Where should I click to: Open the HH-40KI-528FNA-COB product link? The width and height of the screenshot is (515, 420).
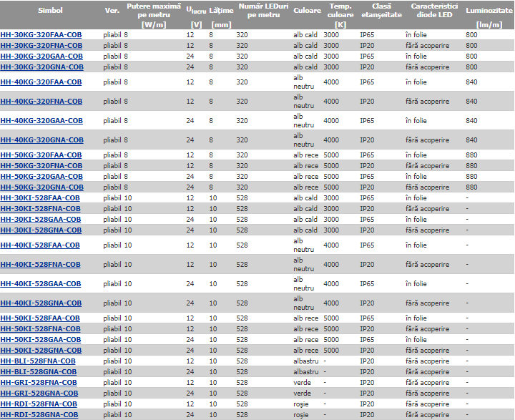click(x=40, y=265)
